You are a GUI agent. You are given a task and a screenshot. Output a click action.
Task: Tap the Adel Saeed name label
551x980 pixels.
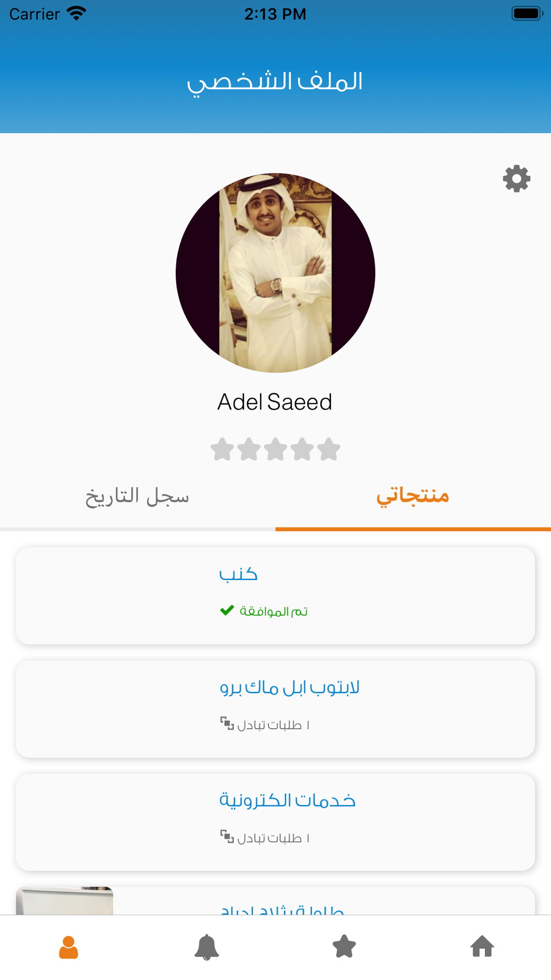coord(275,402)
